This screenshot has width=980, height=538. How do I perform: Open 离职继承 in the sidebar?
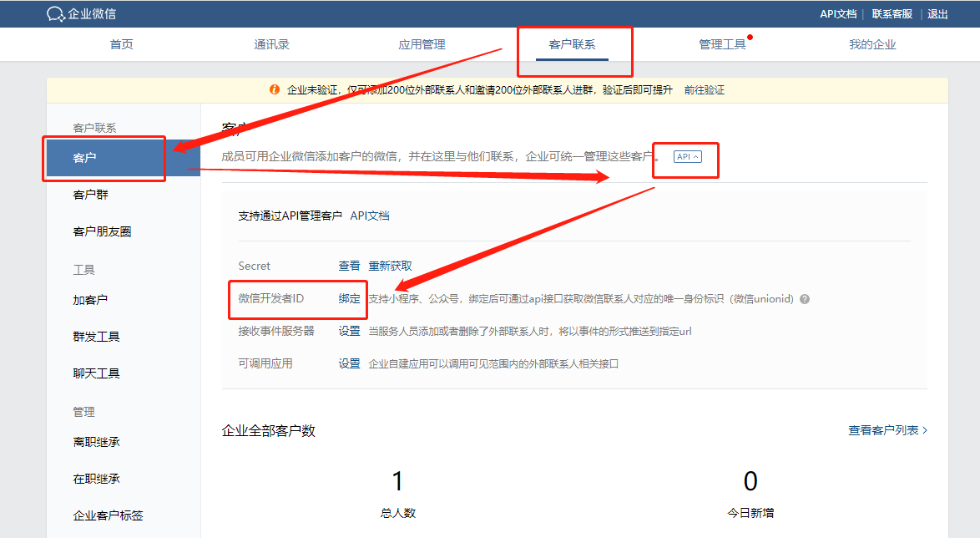tap(96, 442)
